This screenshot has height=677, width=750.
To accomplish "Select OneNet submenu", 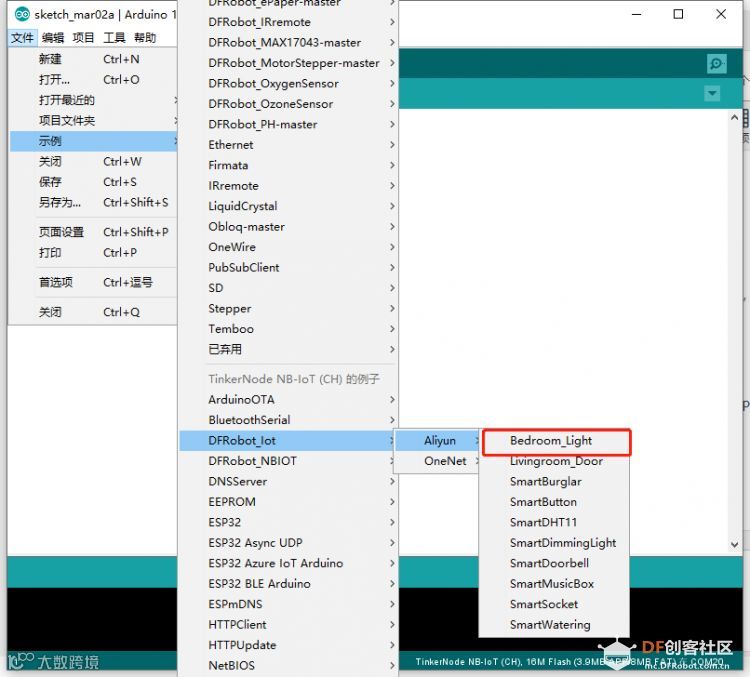I will [x=437, y=461].
